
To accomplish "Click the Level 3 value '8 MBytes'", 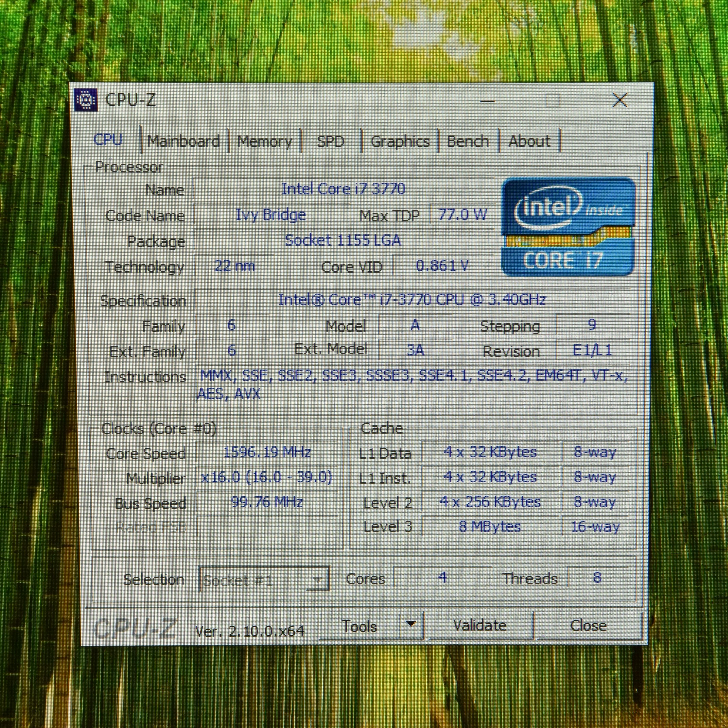I will tap(490, 526).
